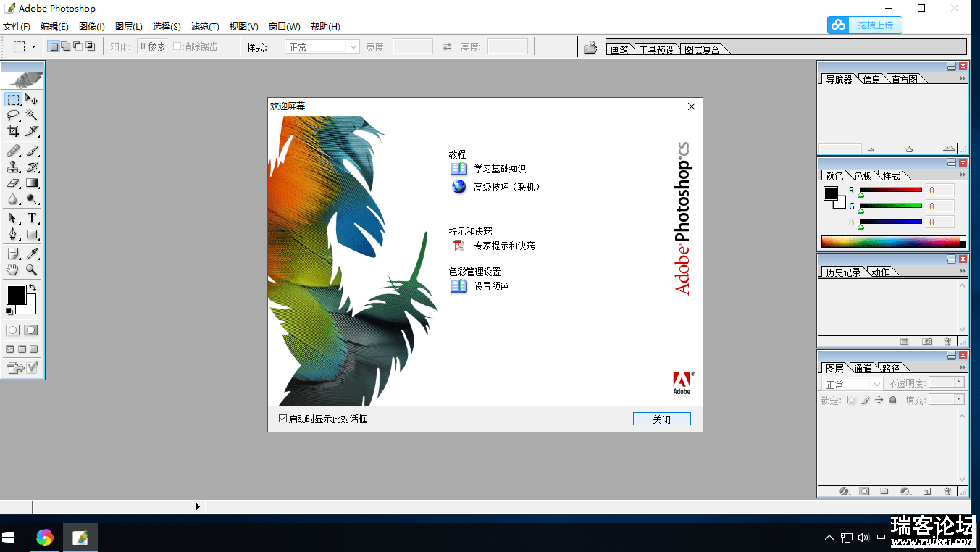Open the 设置颜色 link
The height and width of the screenshot is (552, 980).
491,286
